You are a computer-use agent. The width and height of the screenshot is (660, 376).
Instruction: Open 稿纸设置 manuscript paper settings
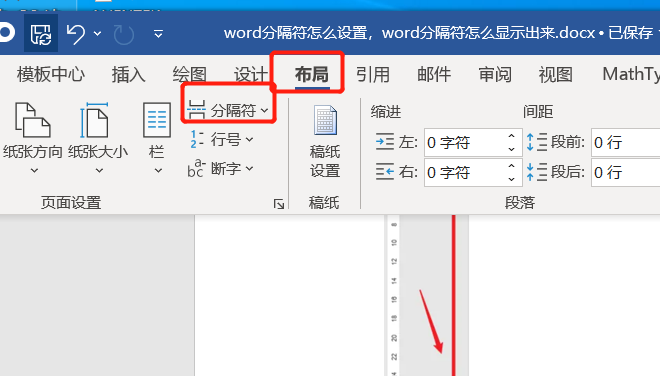coord(325,141)
